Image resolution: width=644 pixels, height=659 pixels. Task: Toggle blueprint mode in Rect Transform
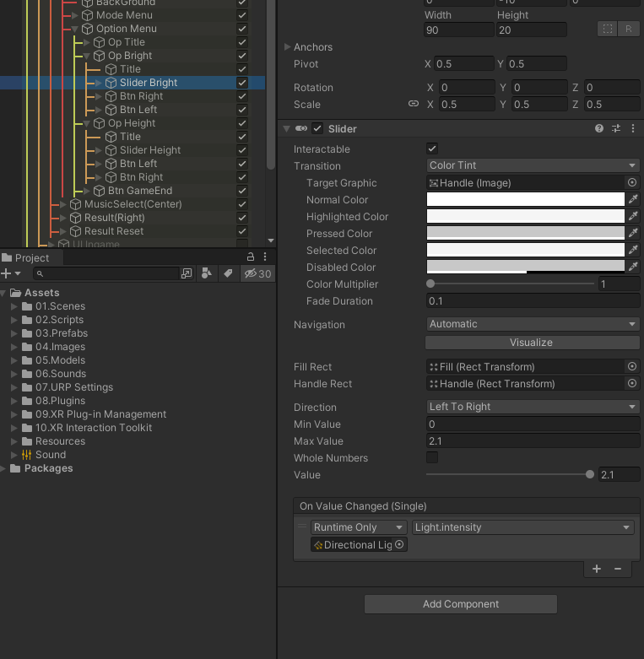608,29
